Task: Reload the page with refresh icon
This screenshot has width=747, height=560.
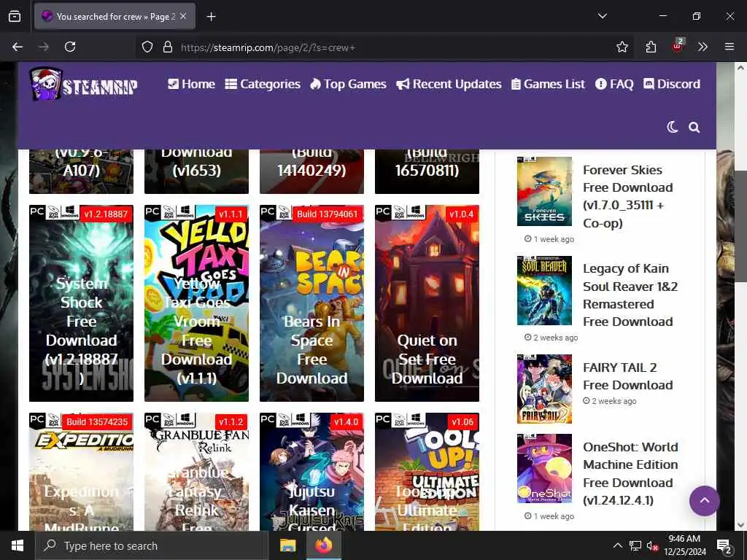Action: point(70,47)
